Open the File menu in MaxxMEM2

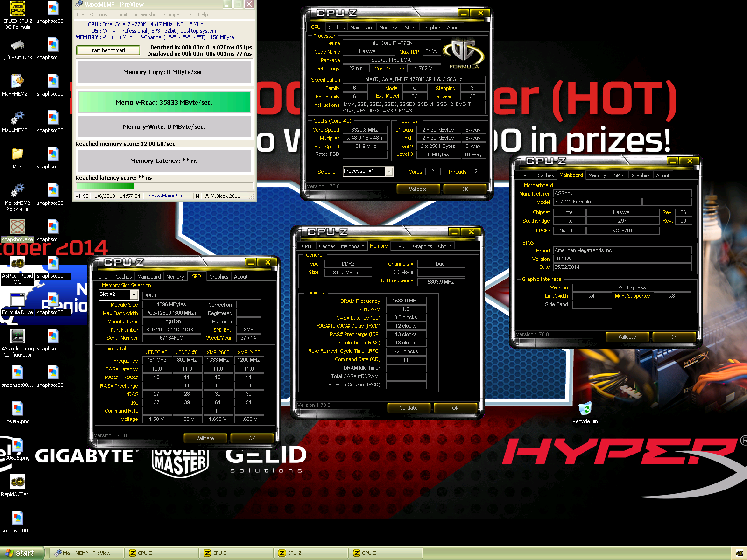(x=80, y=14)
